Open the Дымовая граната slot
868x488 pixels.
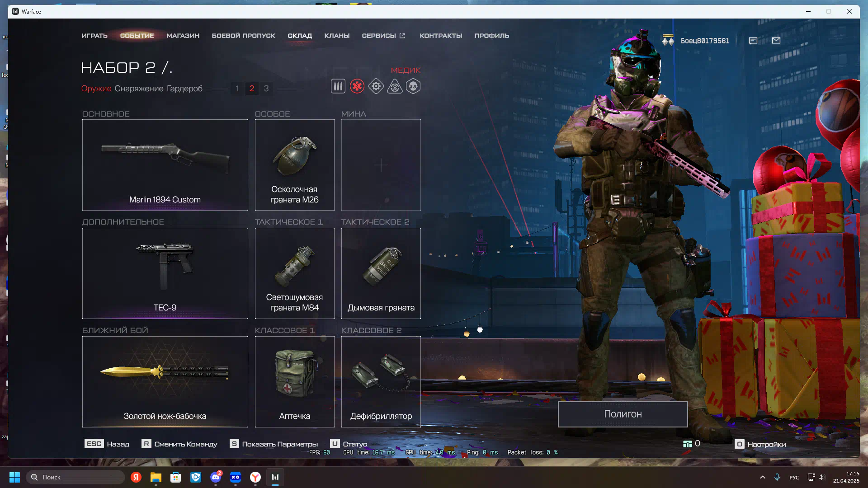(x=381, y=273)
